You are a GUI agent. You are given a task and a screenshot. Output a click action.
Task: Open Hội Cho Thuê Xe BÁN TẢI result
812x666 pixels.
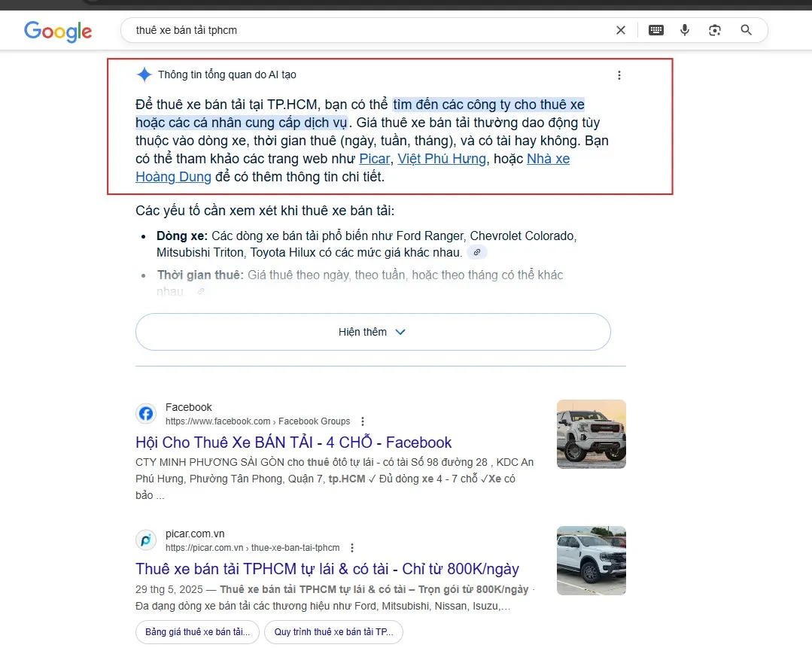tap(293, 442)
